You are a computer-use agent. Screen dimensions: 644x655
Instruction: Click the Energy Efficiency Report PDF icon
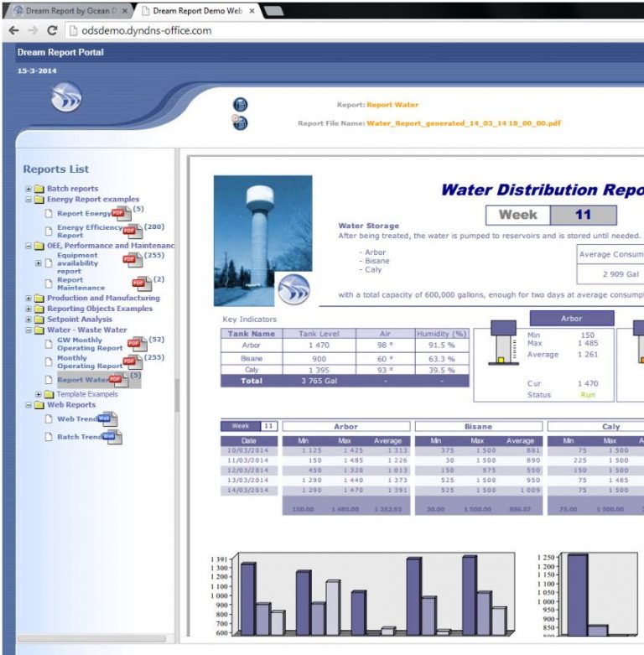[x=132, y=231]
